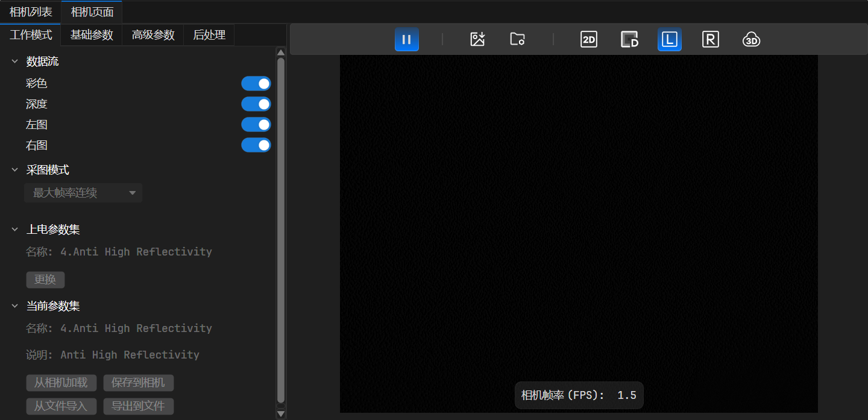Click the save image icon

pyautogui.click(x=477, y=40)
